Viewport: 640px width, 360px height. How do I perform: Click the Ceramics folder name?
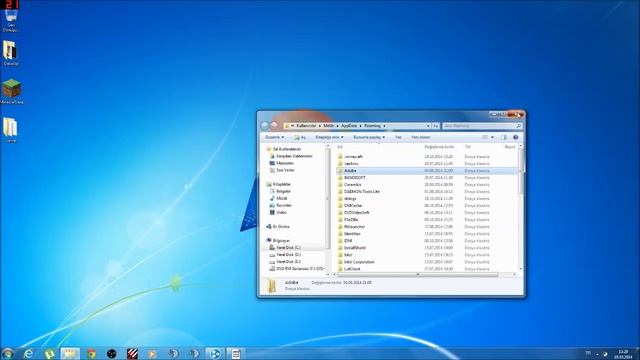pyautogui.click(x=352, y=184)
